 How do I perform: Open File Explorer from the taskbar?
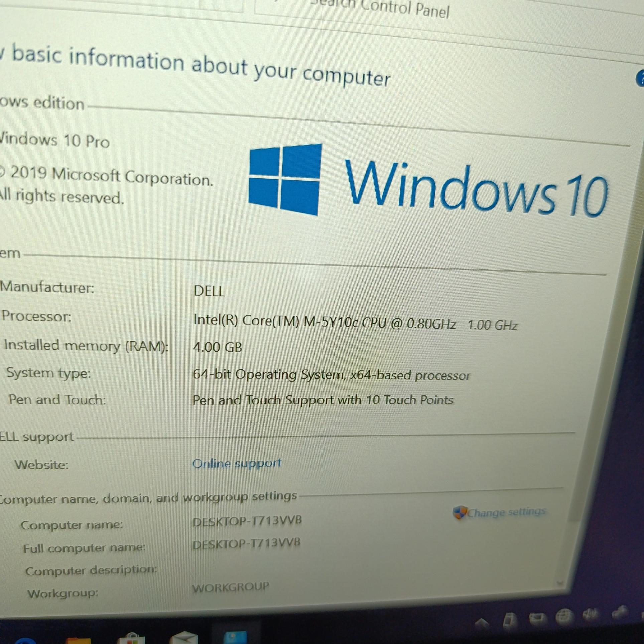(78, 640)
